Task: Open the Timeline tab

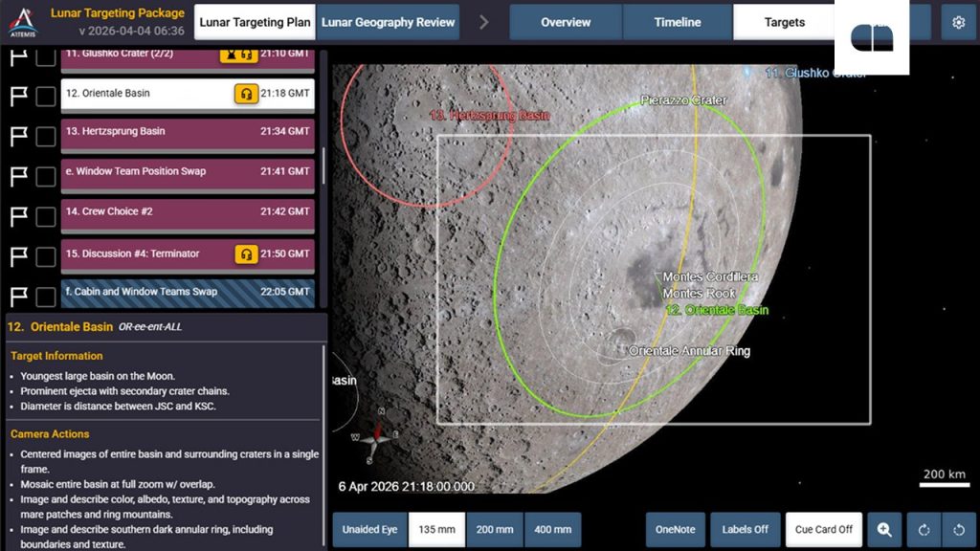Action: [678, 23]
